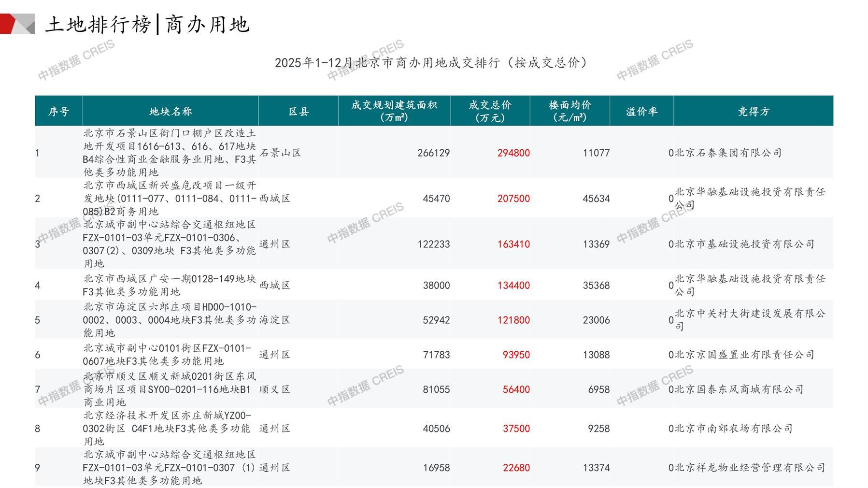Click the red and gray logo icon
The width and height of the screenshot is (868, 488).
coord(17,24)
